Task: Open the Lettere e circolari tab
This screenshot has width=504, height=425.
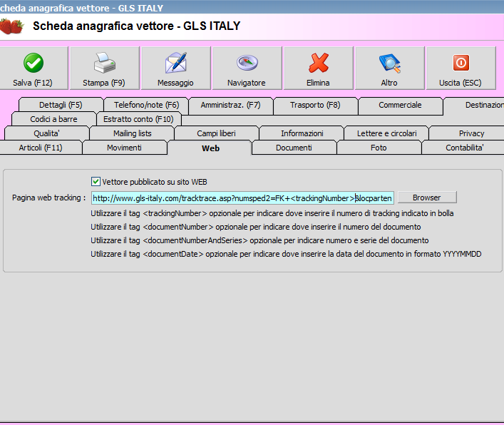Action: click(x=386, y=133)
